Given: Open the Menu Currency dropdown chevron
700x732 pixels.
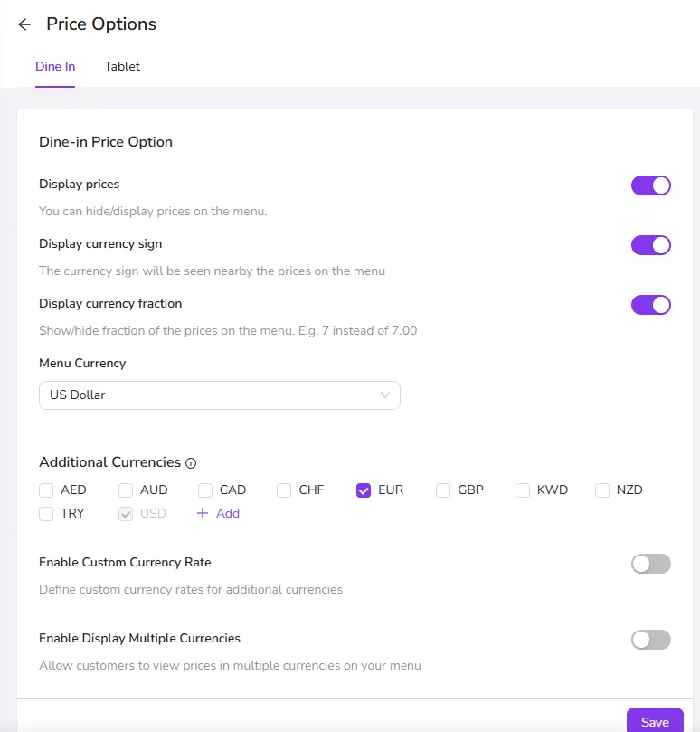Looking at the screenshot, I should click(385, 395).
